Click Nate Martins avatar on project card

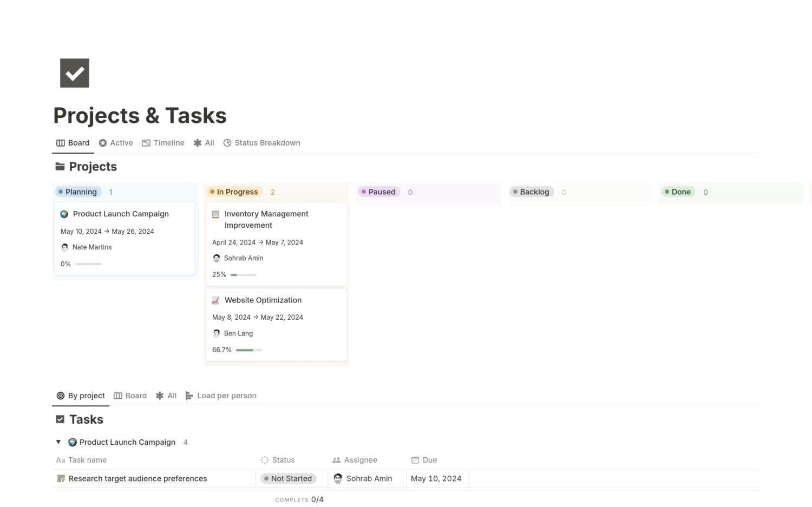tap(65, 247)
